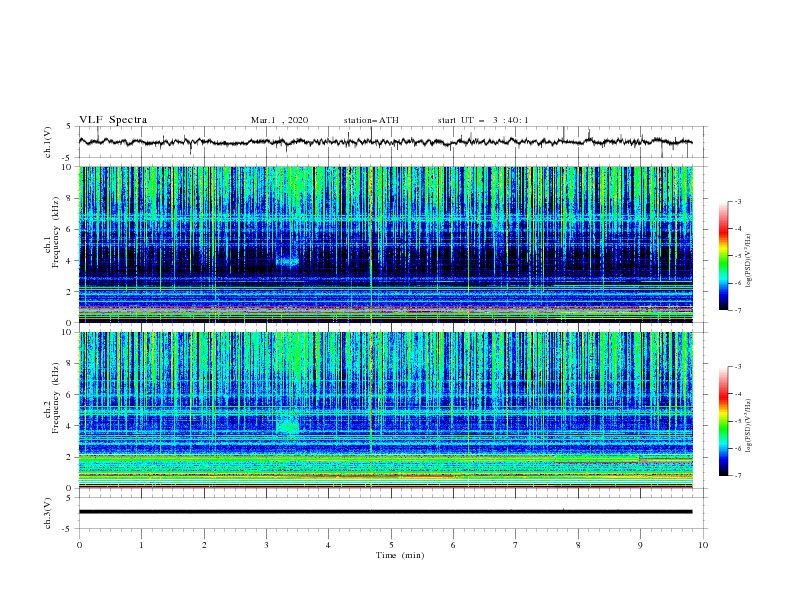This screenshot has height=612, width=792.
Task: Click time axis tick label "10"
Action: (x=703, y=545)
